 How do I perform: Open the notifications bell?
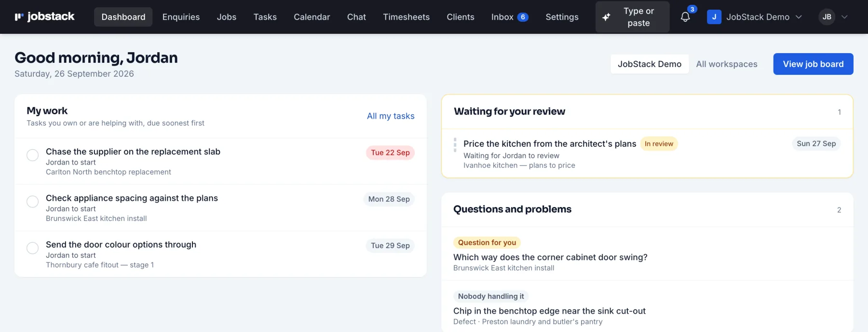pyautogui.click(x=685, y=17)
